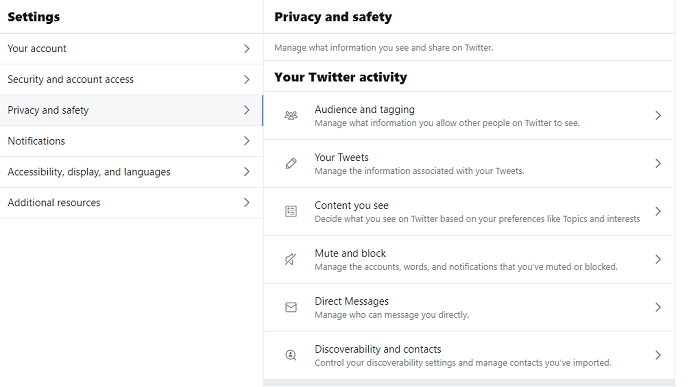The image size is (700, 387).
Task: Open the Your Tweets row arrow
Action: (658, 163)
